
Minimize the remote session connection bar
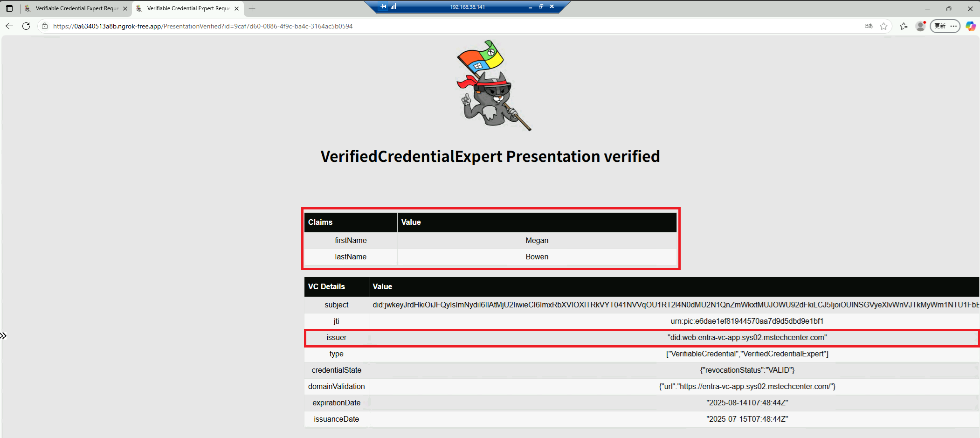point(530,7)
